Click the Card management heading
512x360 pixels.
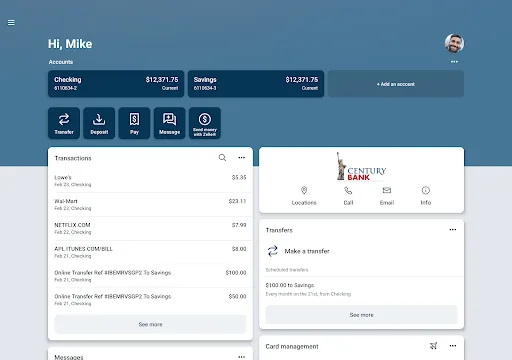(x=292, y=346)
